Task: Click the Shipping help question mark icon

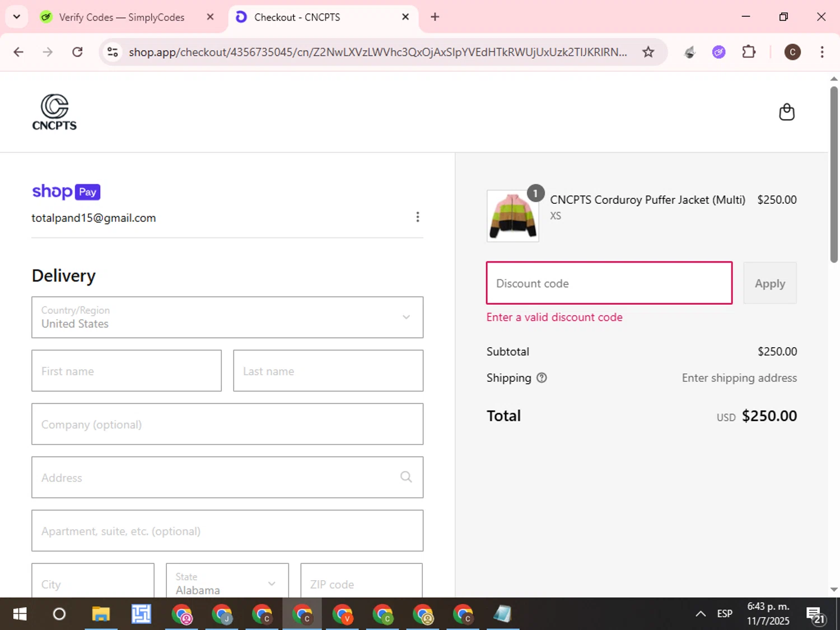Action: [x=542, y=378]
